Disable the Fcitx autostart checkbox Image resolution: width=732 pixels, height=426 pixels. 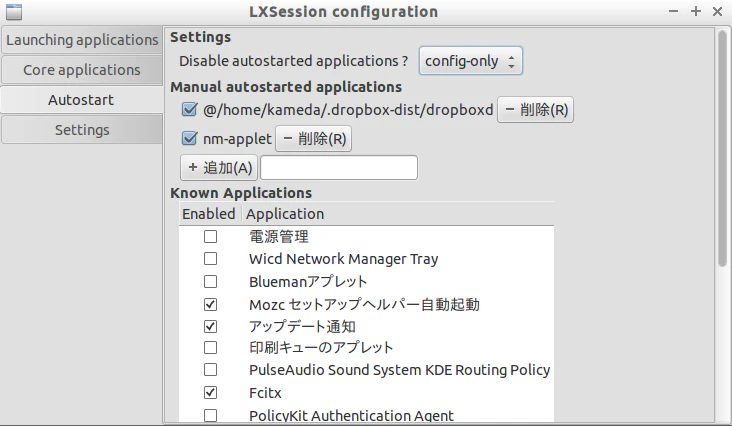coord(211,393)
